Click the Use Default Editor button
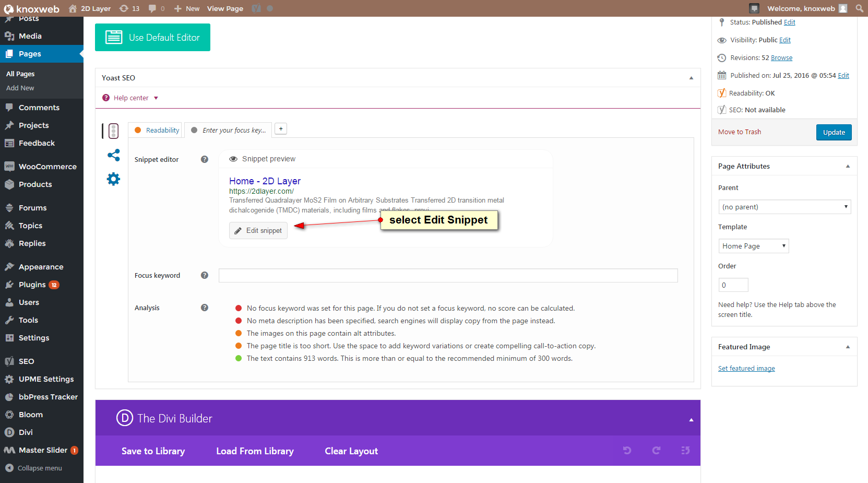Screen dimensions: 868x483 (152, 38)
